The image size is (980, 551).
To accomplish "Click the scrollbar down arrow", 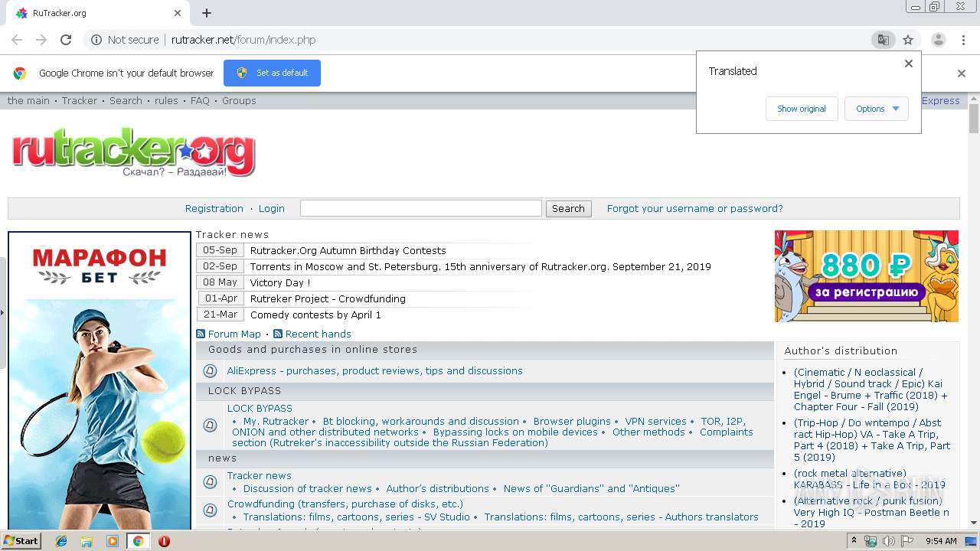I will (x=974, y=523).
